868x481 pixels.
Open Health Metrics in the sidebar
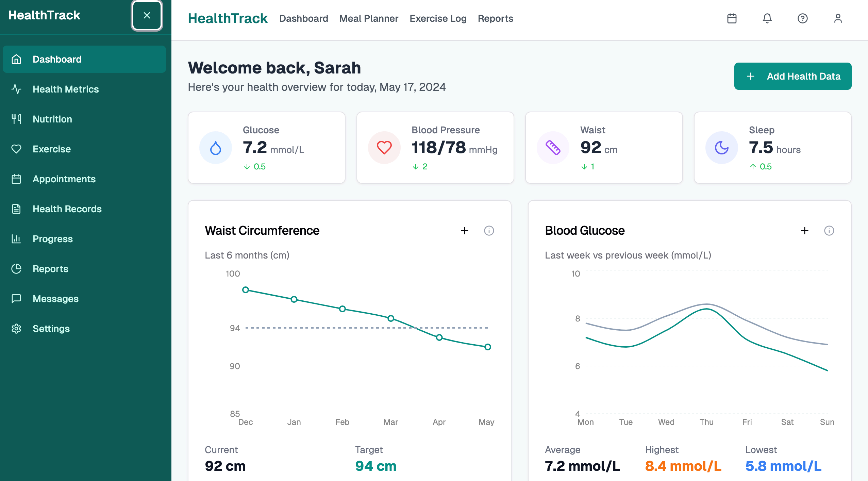[x=84, y=89]
